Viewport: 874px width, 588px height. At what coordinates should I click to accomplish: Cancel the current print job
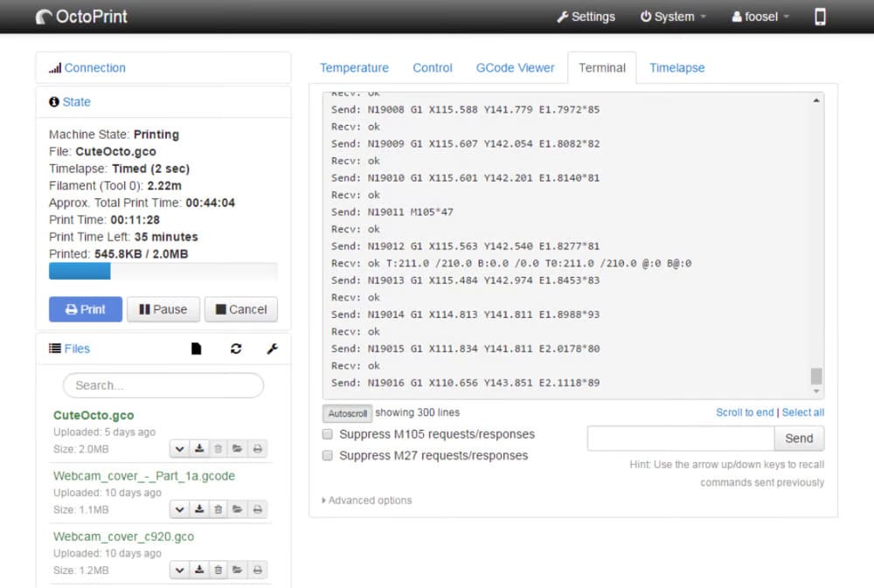click(x=241, y=309)
